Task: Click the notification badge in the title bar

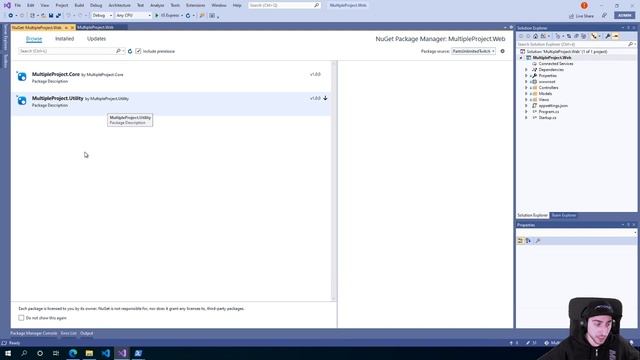Action: pos(584,5)
